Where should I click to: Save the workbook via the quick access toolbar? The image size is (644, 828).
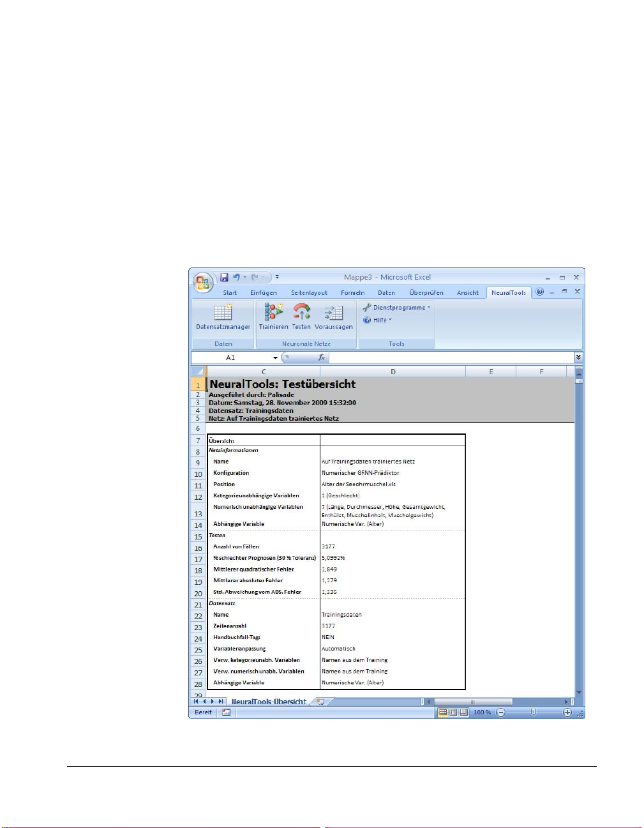tap(224, 277)
